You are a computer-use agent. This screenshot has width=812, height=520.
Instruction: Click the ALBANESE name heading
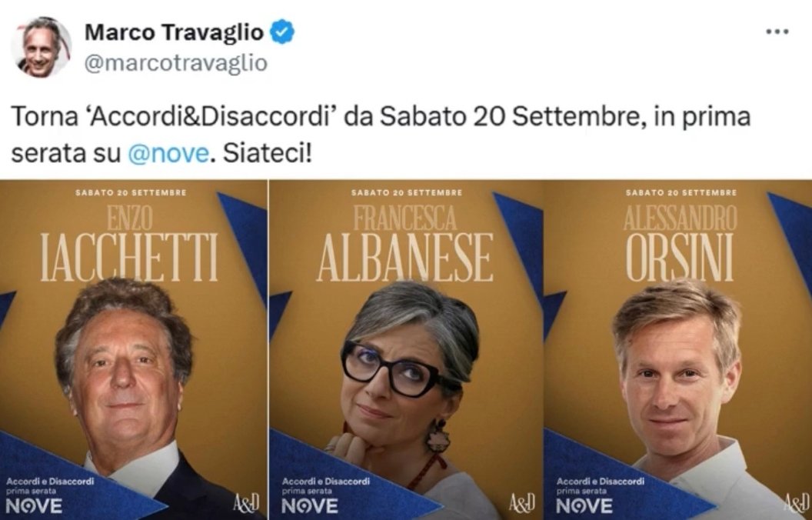click(404, 258)
